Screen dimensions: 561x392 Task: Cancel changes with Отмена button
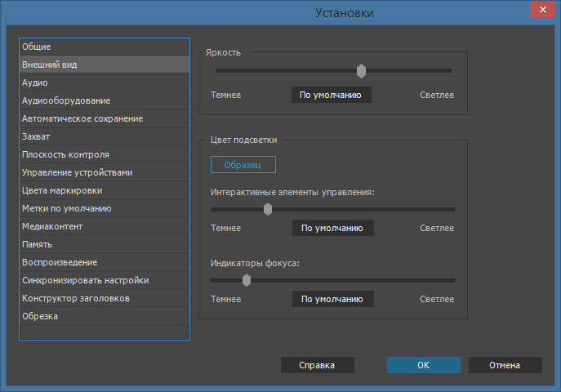pos(505,365)
